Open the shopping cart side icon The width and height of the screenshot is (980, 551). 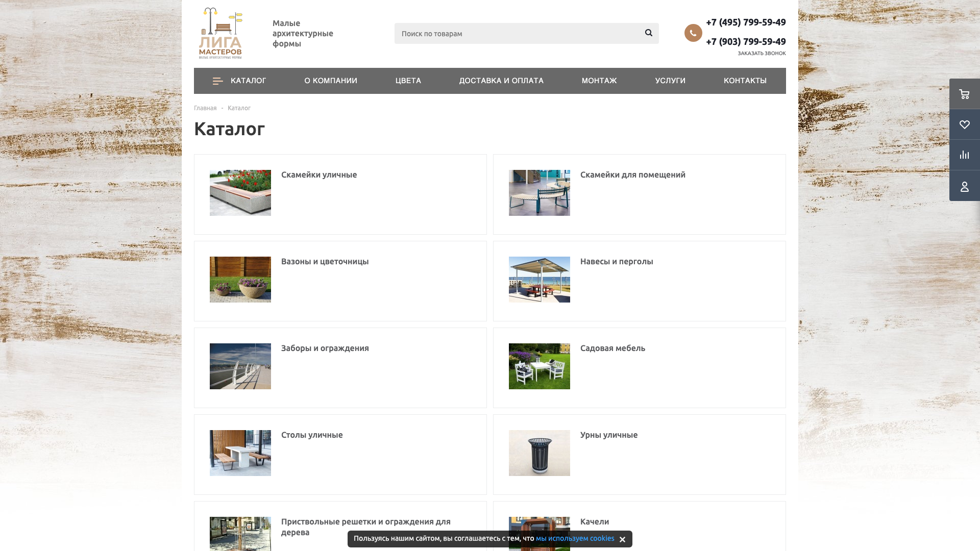964,94
